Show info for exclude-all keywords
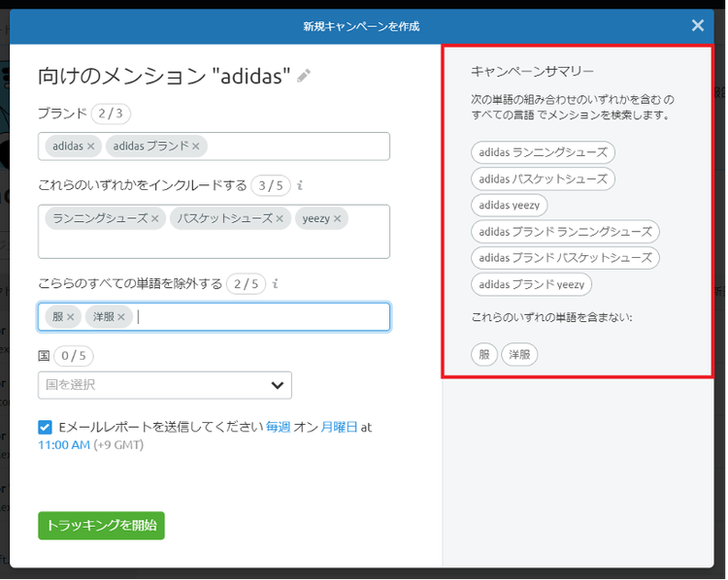This screenshot has height=580, width=728. pyautogui.click(x=276, y=283)
